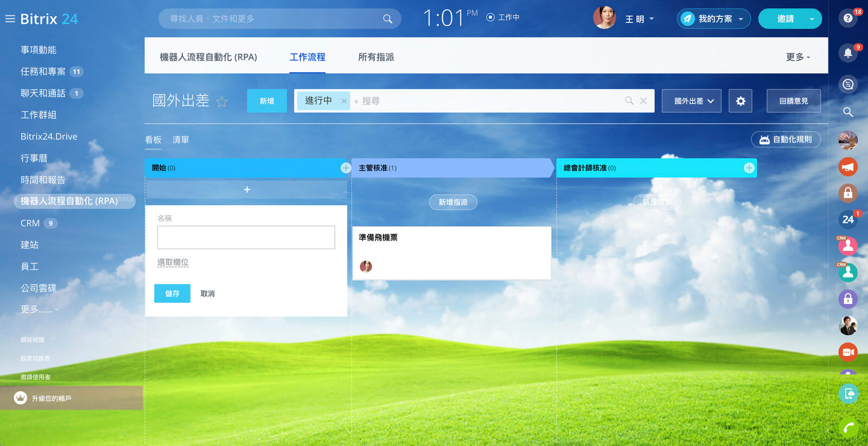This screenshot has height=446, width=868.
Task: Open workflow settings gear icon
Action: point(741,101)
